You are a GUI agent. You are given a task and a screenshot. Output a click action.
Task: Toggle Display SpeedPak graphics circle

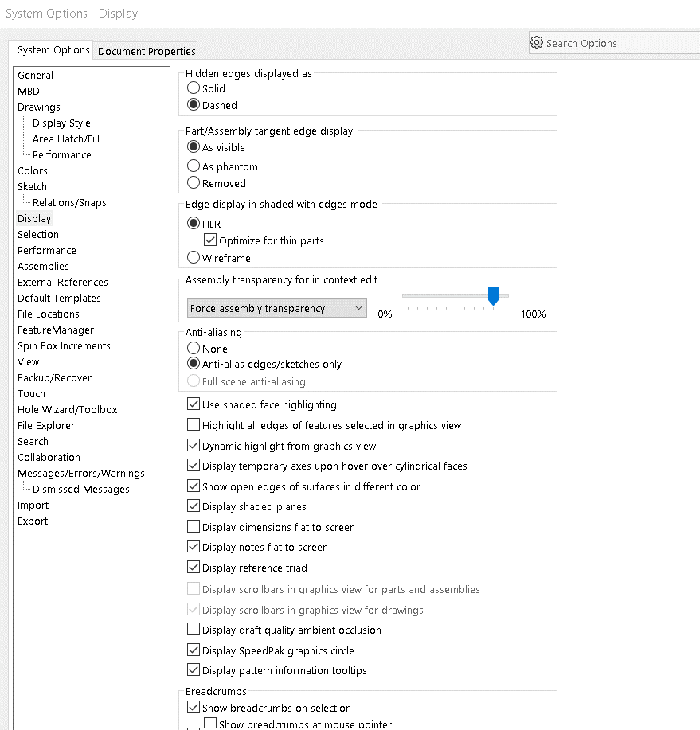coord(194,650)
